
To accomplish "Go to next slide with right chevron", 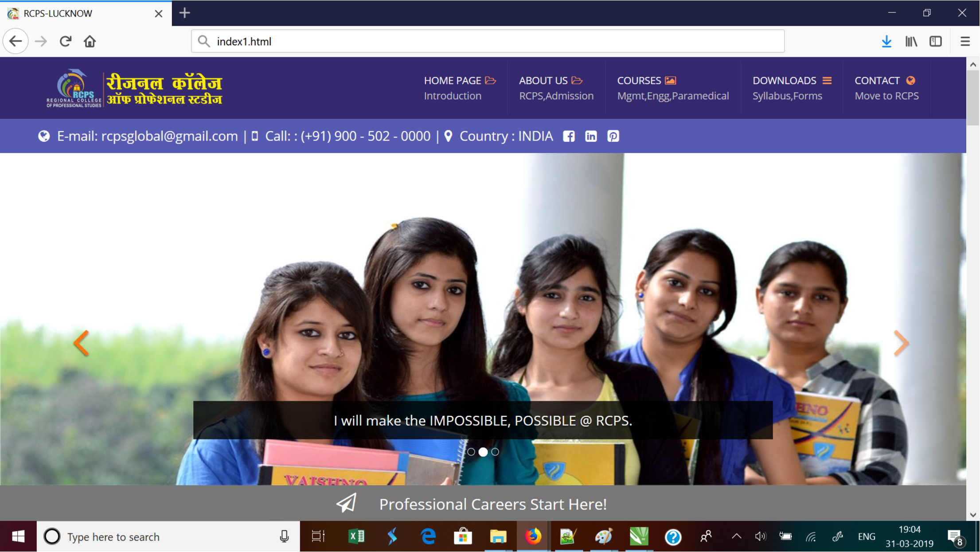I will click(x=901, y=343).
